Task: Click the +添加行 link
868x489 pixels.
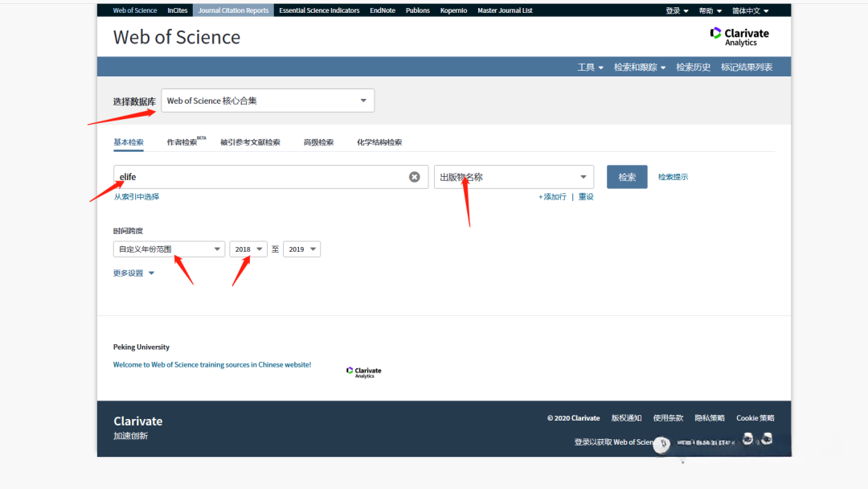Action: tap(552, 196)
